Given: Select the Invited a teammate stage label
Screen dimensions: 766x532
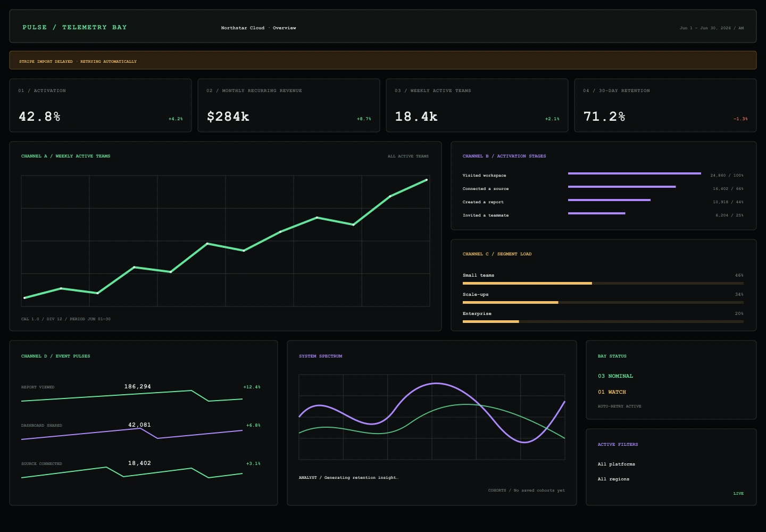Looking at the screenshot, I should 486,215.
